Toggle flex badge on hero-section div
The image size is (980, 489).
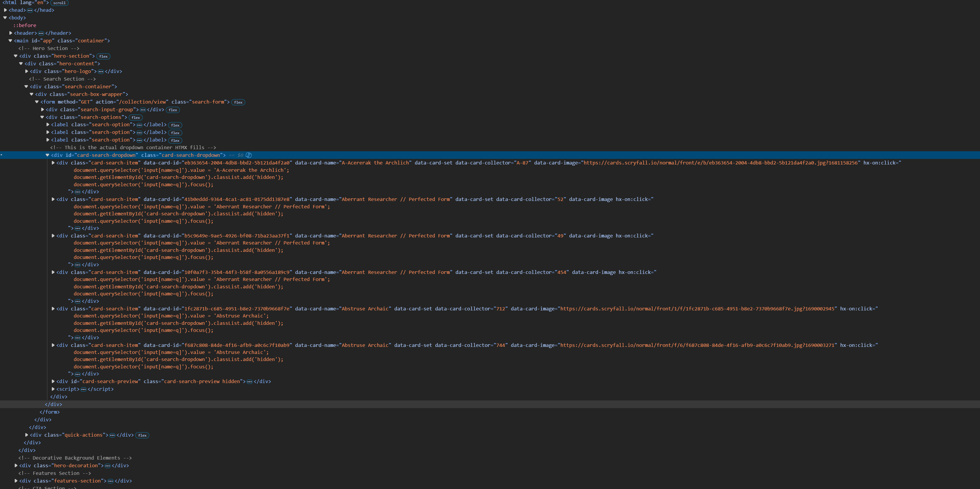[x=103, y=56]
